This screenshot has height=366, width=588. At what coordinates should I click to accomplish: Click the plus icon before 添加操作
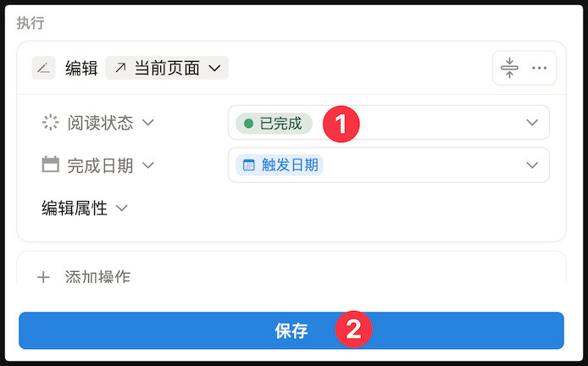(43, 276)
